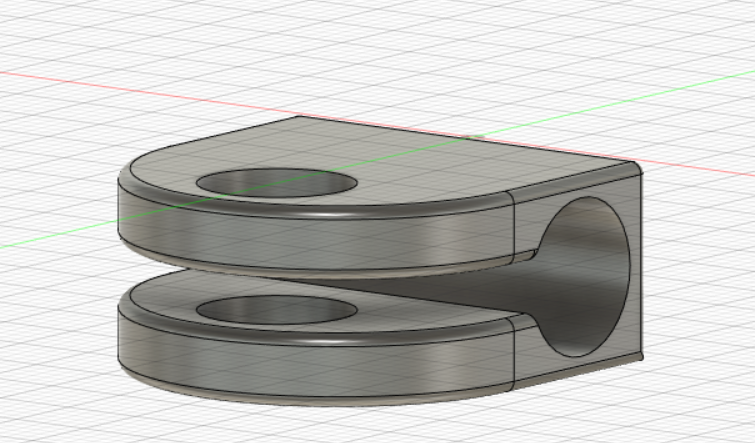
Task: Select the hole in the upper lug
Action: 276,183
